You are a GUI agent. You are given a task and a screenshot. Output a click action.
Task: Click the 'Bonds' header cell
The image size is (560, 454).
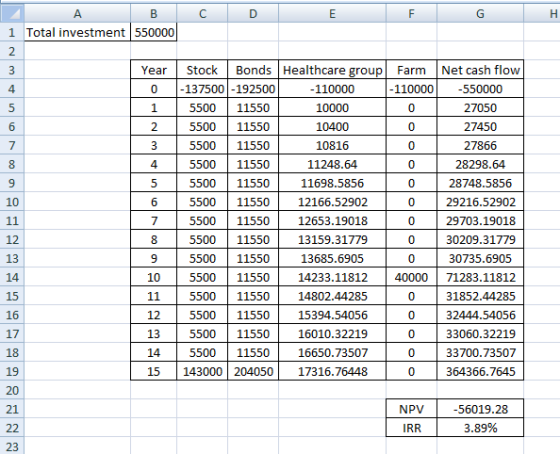[253, 70]
